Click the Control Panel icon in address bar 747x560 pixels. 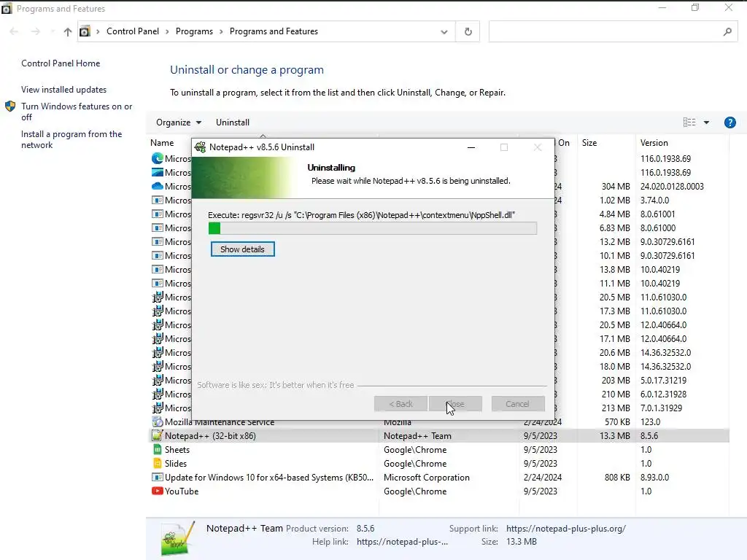click(x=85, y=31)
